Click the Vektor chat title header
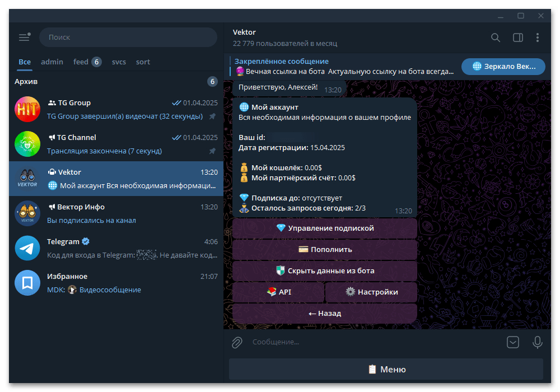Viewport: 560px width, 392px height. (x=244, y=32)
